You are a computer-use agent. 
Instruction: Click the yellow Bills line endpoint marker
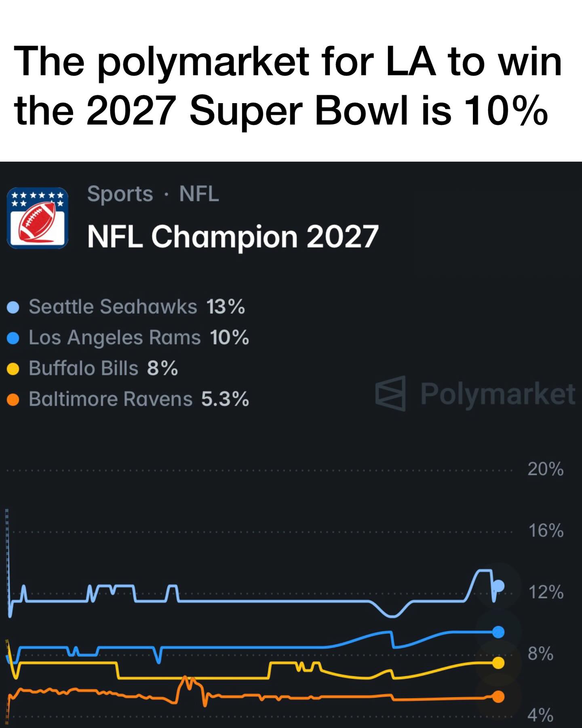[499, 663]
